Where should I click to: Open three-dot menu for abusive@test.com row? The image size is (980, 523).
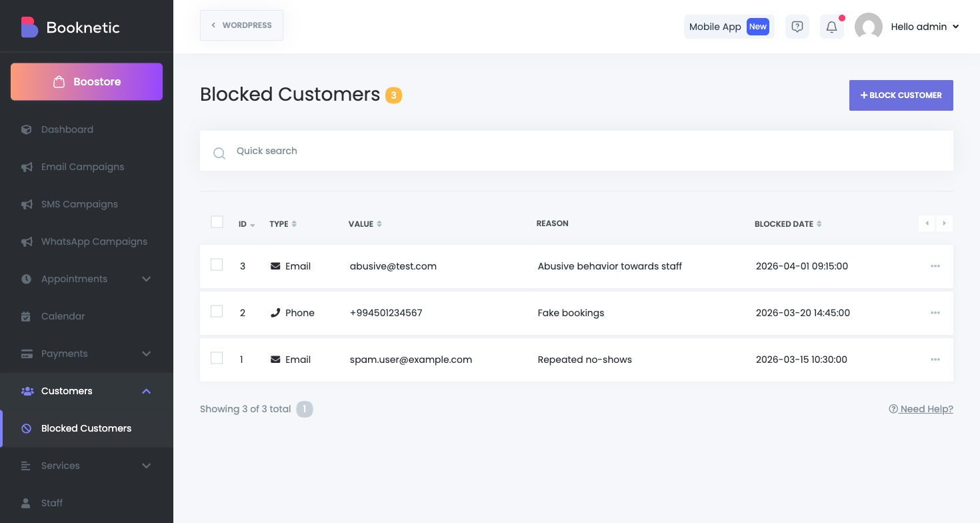pos(935,266)
